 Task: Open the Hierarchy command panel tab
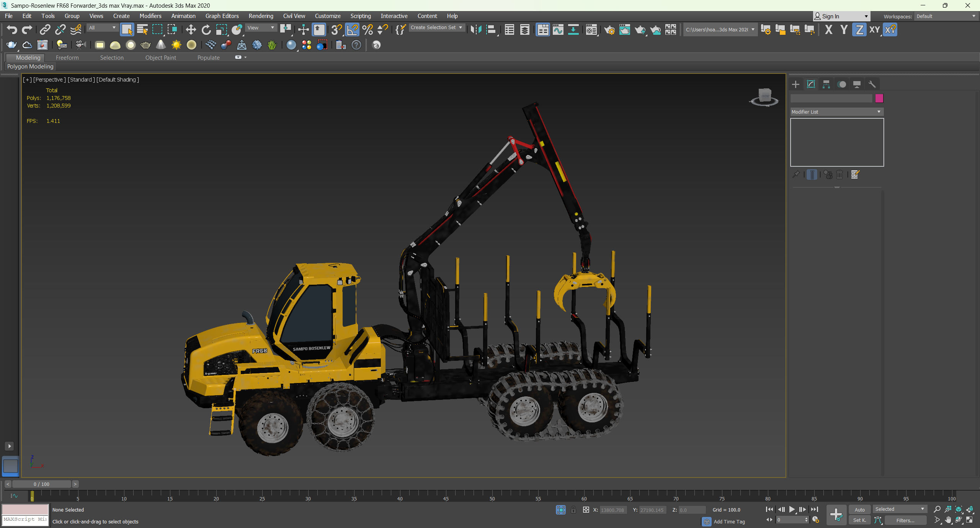click(x=826, y=84)
